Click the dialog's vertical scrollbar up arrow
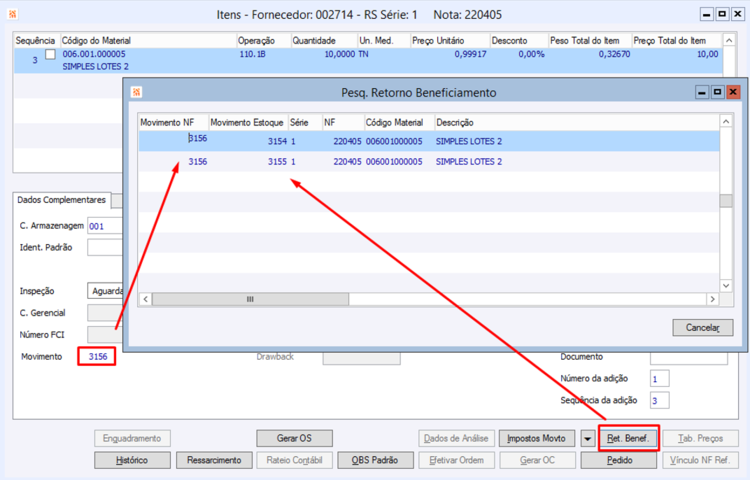The height and width of the screenshot is (480, 750). [726, 121]
